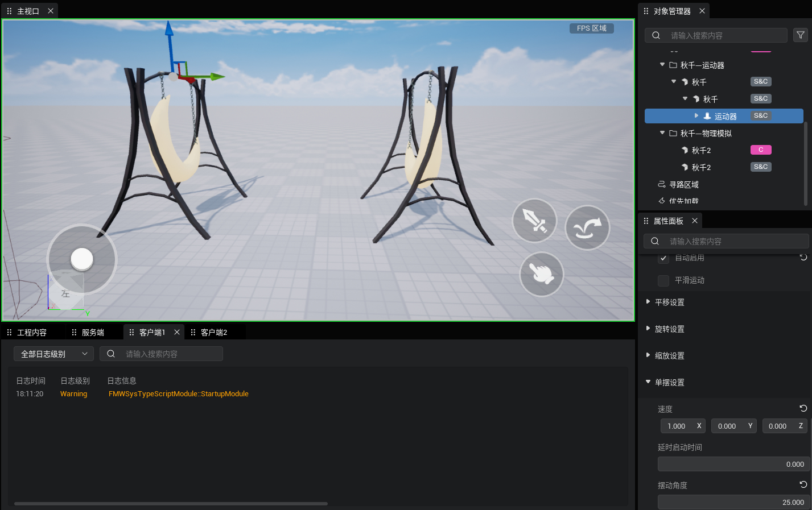Uncheck the 自动启用 checkbox
Viewport: 812px width, 510px height.
(663, 258)
